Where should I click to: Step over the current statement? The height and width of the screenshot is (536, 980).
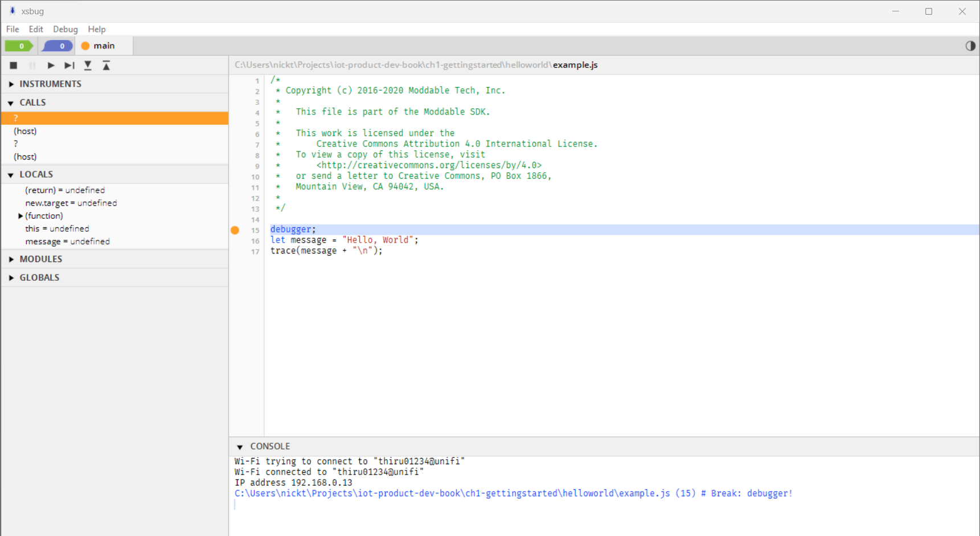pos(69,65)
